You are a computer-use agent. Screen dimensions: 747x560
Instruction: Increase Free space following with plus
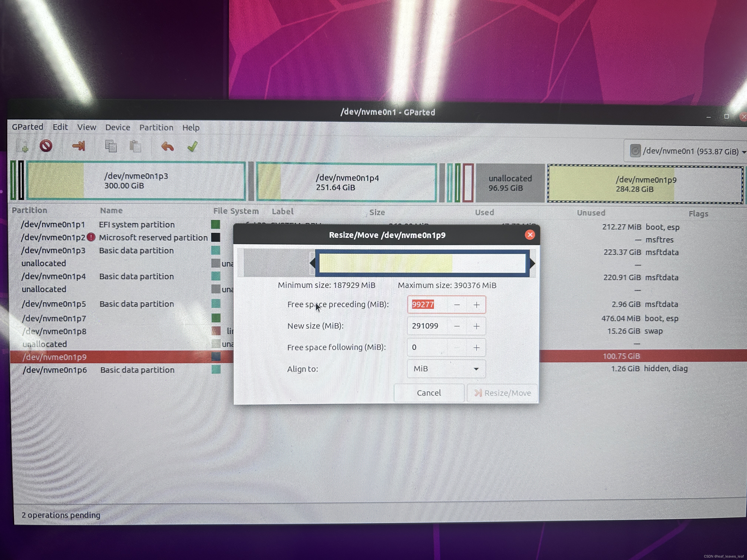click(x=476, y=348)
